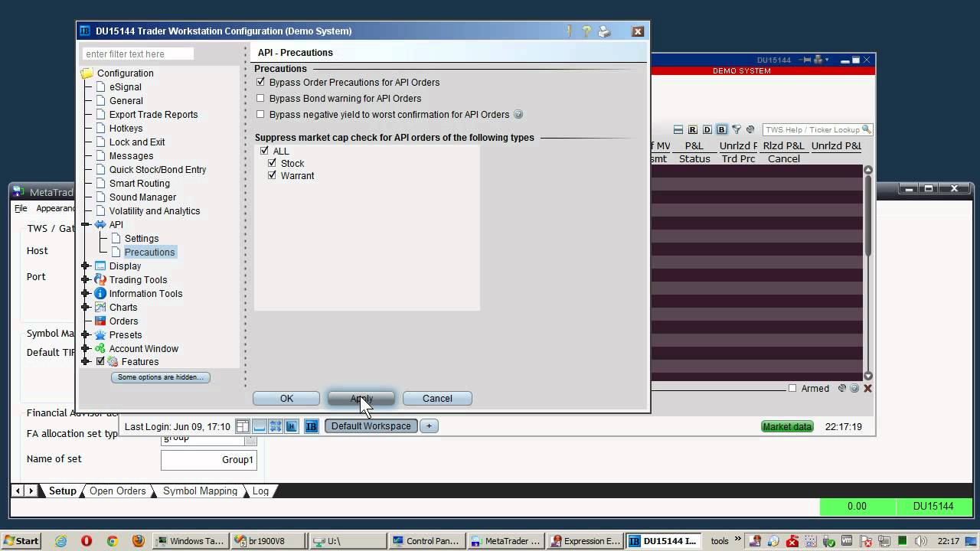The height and width of the screenshot is (551, 980).
Task: Expand the Presets tree node
Action: click(86, 335)
